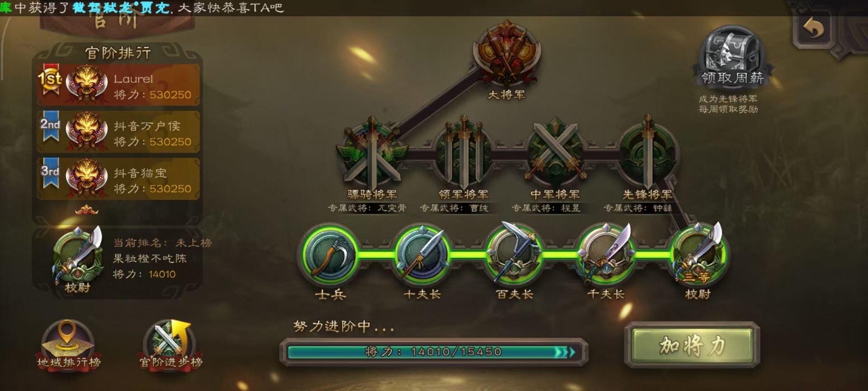868x391 pixels.
Task: Select the 士兵 axe rank icon
Action: (x=330, y=254)
